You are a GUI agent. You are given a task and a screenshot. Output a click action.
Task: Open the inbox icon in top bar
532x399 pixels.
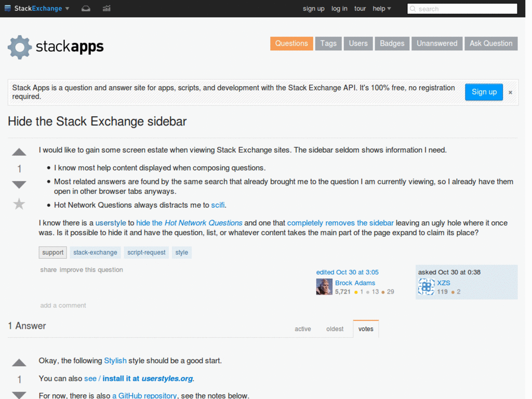[86, 8]
